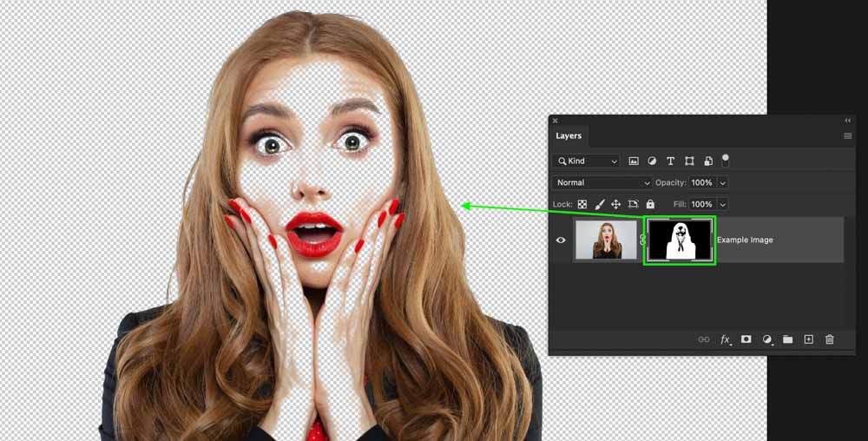Screen dimensions: 868x441
Task: Open the Normal blend mode dropdown
Action: [602, 182]
